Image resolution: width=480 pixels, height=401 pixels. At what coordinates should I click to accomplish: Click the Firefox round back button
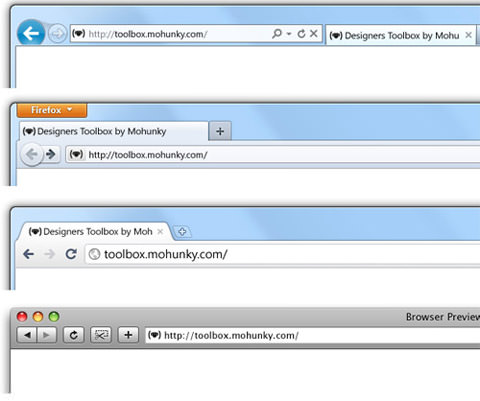pyautogui.click(x=32, y=154)
